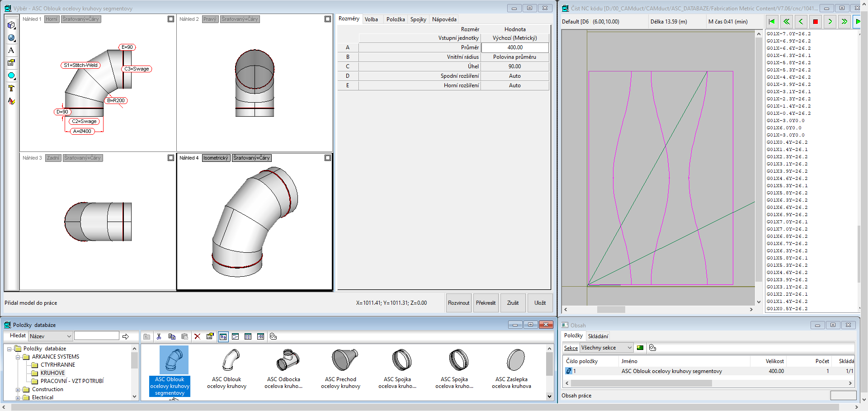868x411 pixels.
Task: Click the Rozvinout button
Action: pos(458,303)
